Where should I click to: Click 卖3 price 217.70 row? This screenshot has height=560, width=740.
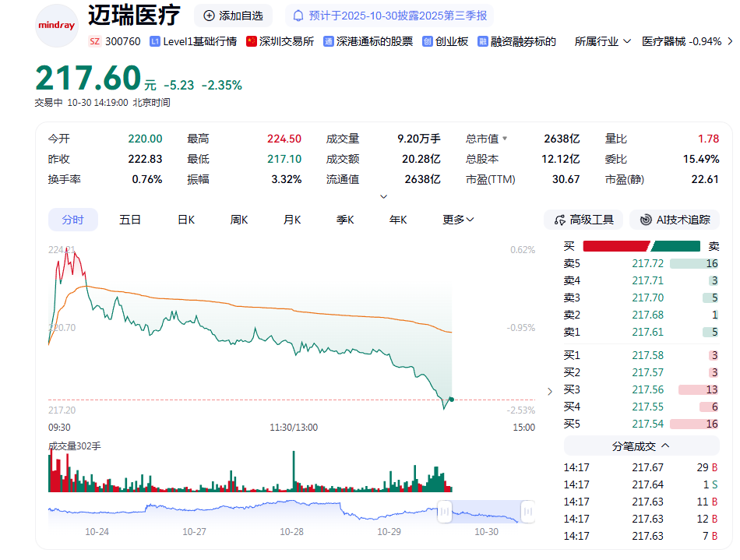pos(641,298)
